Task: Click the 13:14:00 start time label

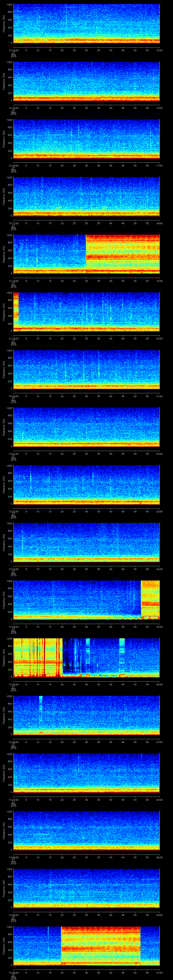Action: (x=13, y=50)
